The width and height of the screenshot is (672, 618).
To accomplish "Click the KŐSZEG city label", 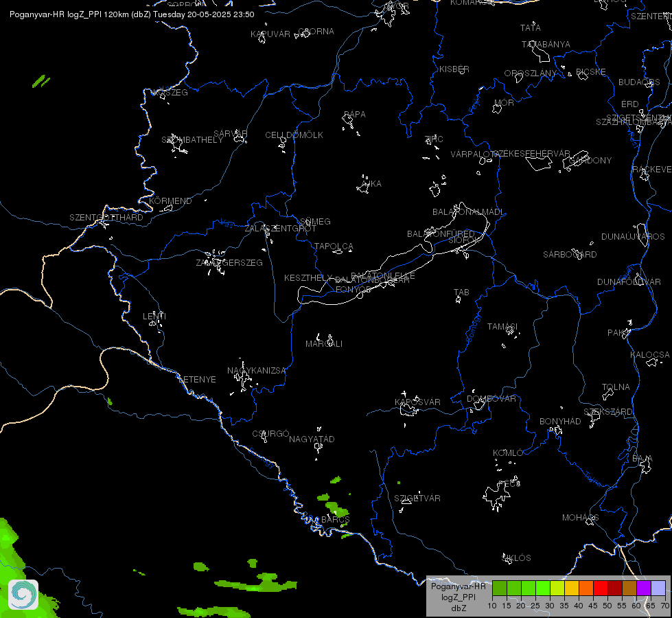I will coord(171,92).
